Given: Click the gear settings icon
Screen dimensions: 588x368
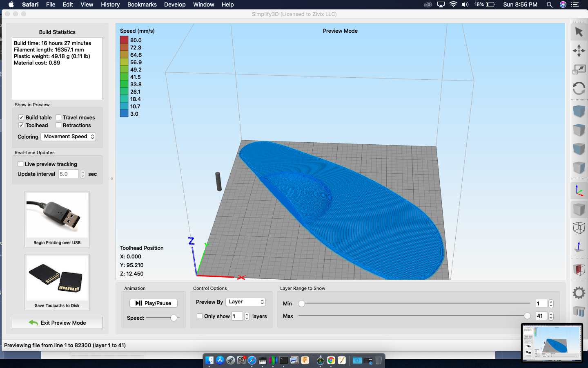Looking at the screenshot, I should pyautogui.click(x=579, y=293).
